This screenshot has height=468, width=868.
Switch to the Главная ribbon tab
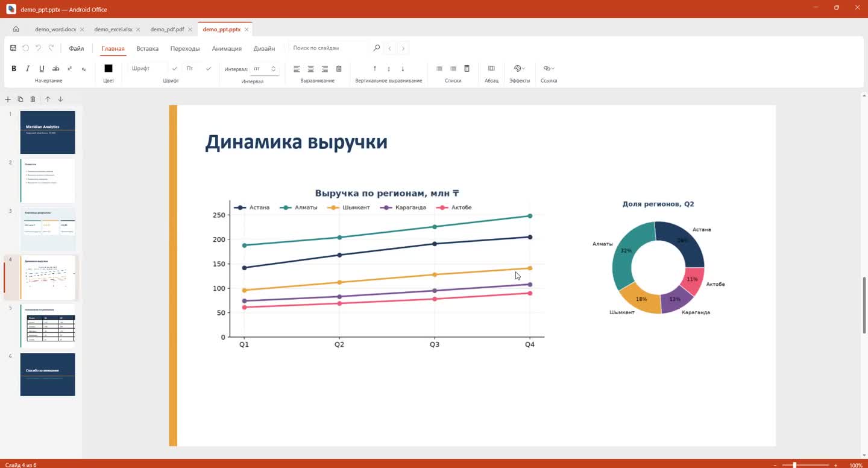click(x=113, y=48)
